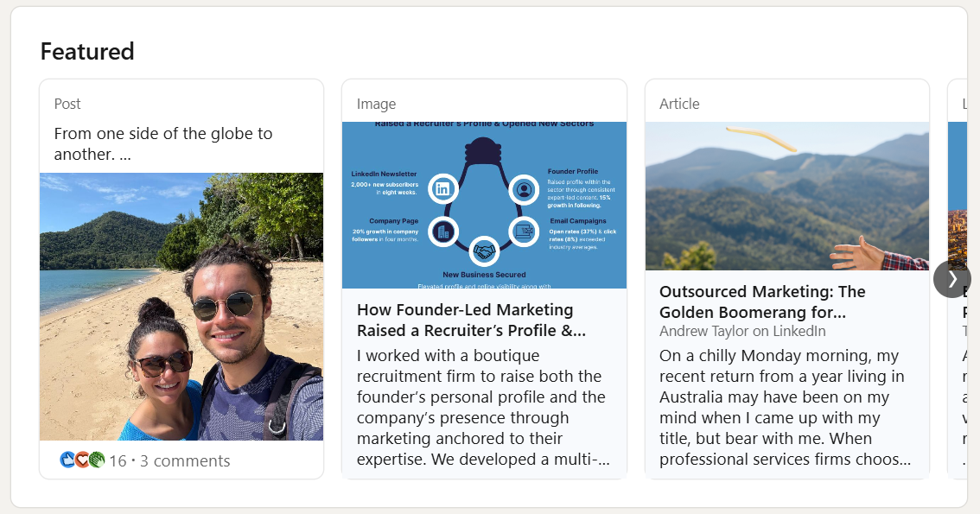Screen dimensions: 980x514
Task: Click 'From one side of the globe' post text
Action: coord(162,143)
